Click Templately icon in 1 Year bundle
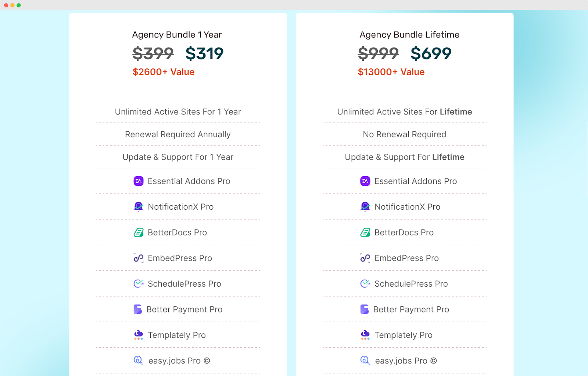The height and width of the screenshot is (376, 588). pos(139,335)
